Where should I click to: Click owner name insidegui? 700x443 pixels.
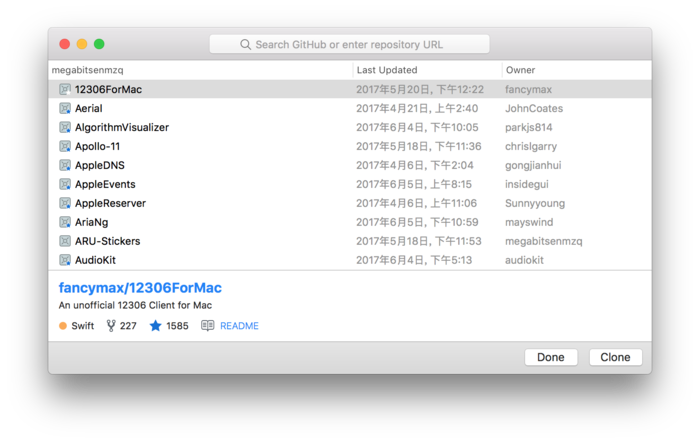(527, 184)
